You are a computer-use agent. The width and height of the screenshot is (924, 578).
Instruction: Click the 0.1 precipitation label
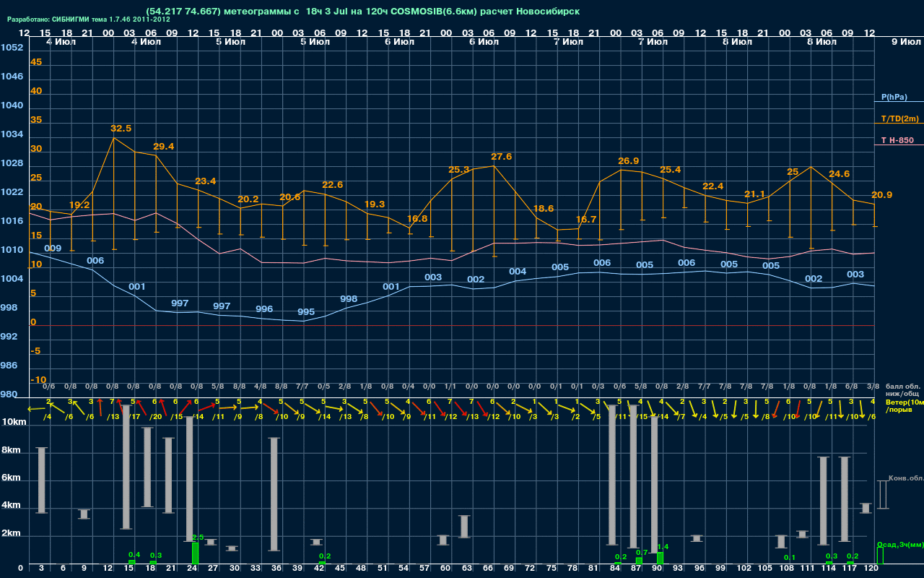point(790,558)
